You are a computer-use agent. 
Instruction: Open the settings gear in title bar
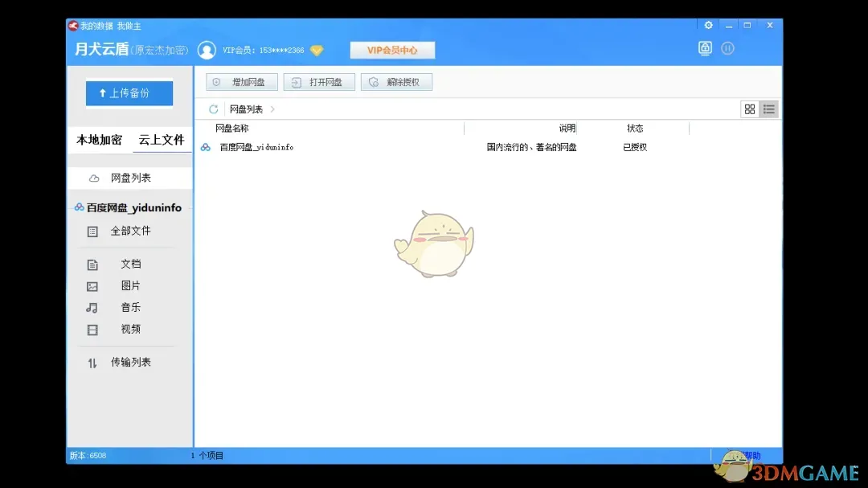(708, 25)
